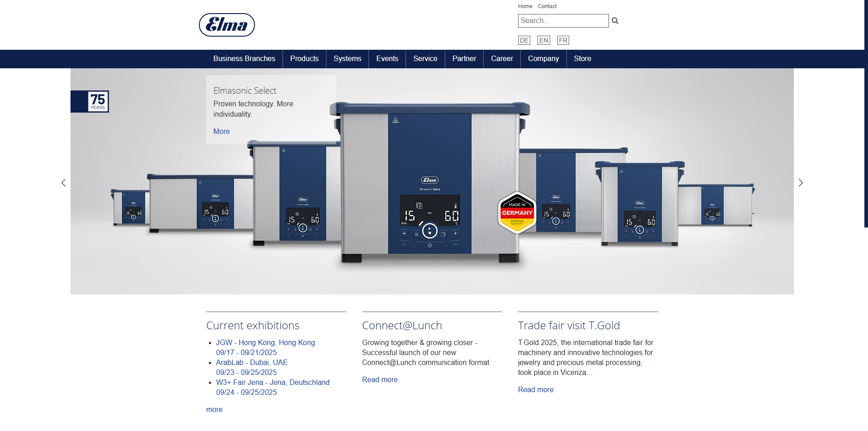Click Current exhibitions heading
Screen dimensions: 868x431
[253, 325]
